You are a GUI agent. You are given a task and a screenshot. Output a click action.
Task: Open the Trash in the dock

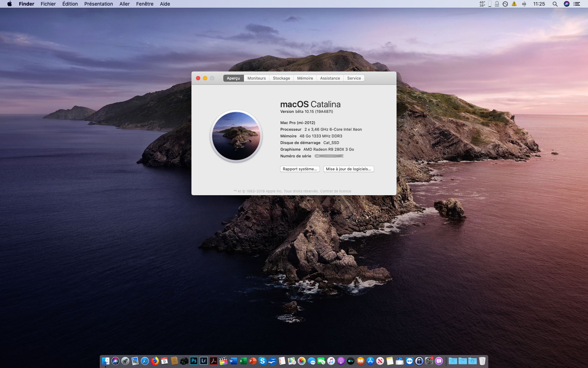[x=482, y=361]
